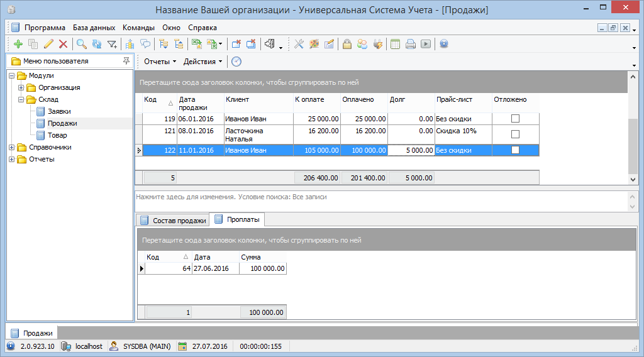Toggle Отложено checkbox for sale 122
The width and height of the screenshot is (644, 357).
515,150
